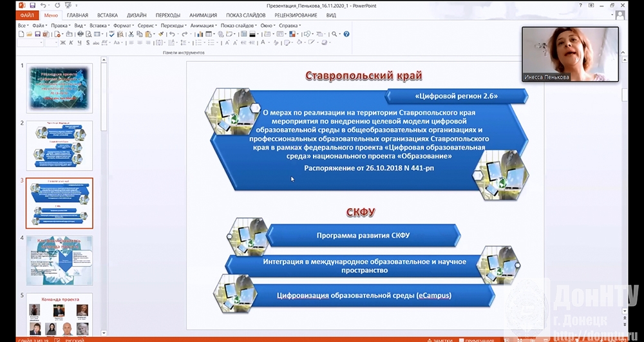644x342 pixels.
Task: Click the Распоряжение от 26.10.2018 N 441-рп text
Action: tap(369, 168)
